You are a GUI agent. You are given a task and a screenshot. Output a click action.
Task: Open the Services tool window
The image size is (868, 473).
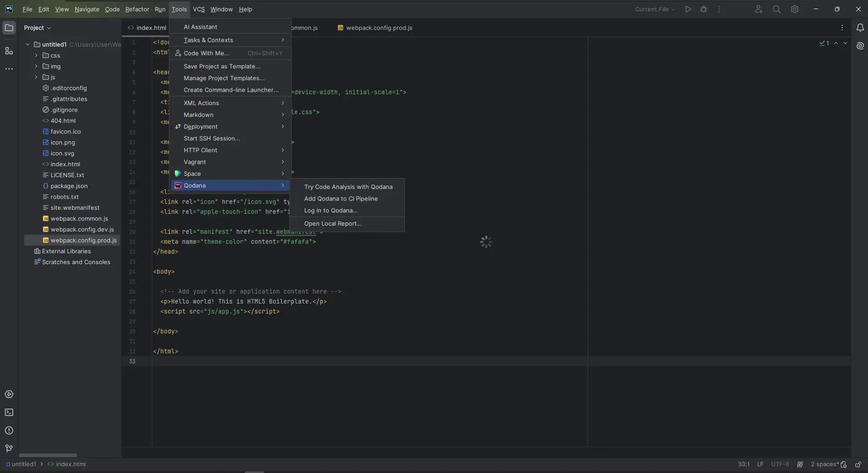(x=9, y=394)
